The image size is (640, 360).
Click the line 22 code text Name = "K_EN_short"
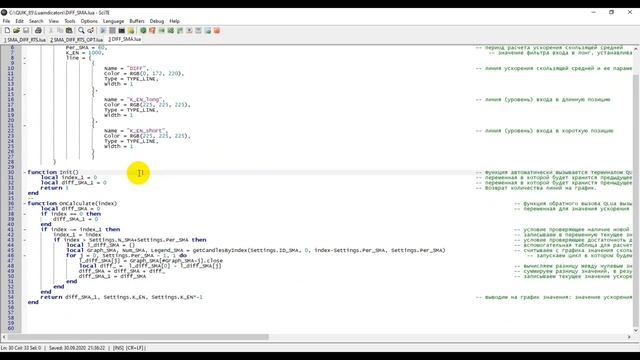pos(136,131)
